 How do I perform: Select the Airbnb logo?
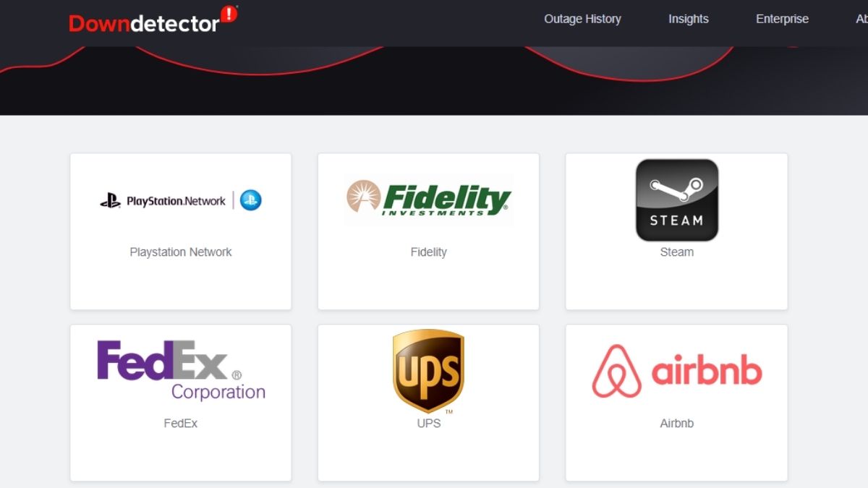coord(676,371)
